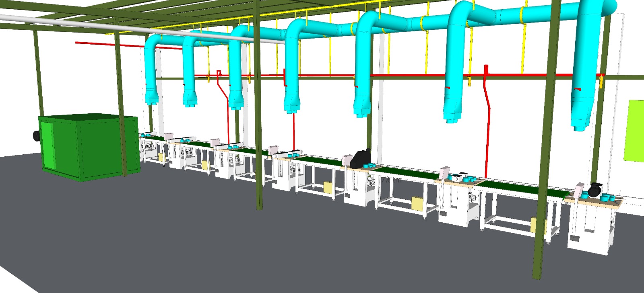Click the red vertical drop pipe near right

[x=487, y=121]
